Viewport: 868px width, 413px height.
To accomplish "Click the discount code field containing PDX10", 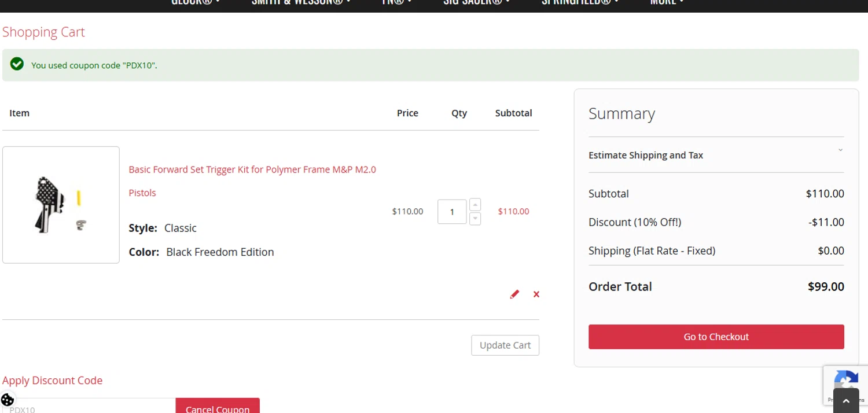I will click(89, 406).
